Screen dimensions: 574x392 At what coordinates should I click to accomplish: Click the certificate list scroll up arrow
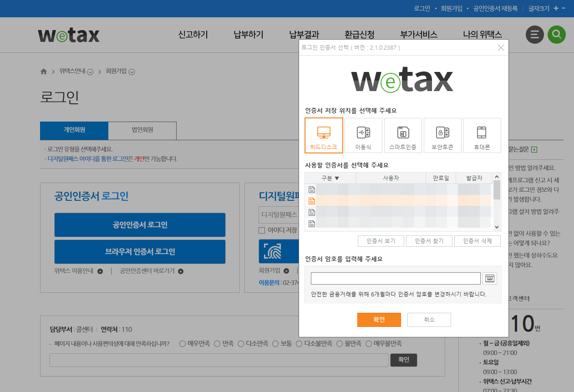[x=497, y=177]
